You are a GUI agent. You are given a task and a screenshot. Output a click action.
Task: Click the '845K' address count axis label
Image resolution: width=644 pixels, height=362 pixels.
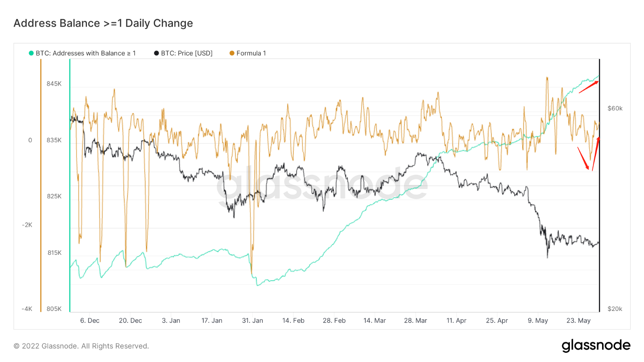54,84
